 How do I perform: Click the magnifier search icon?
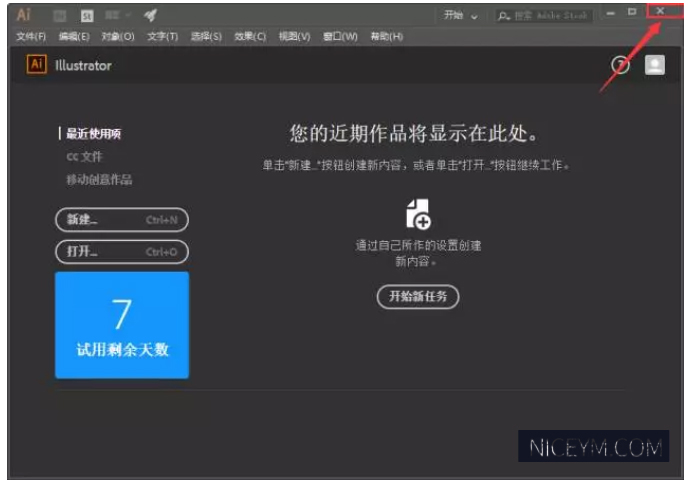503,16
